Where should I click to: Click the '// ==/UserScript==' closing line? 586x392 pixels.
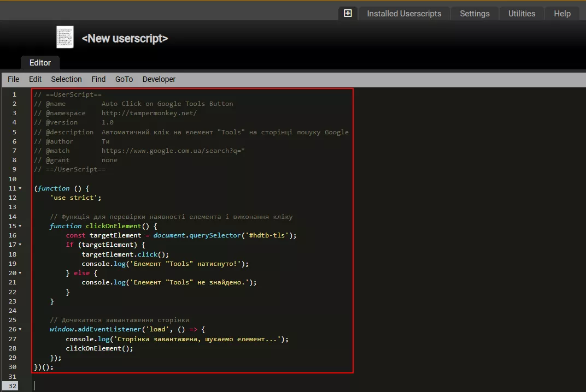coord(70,169)
